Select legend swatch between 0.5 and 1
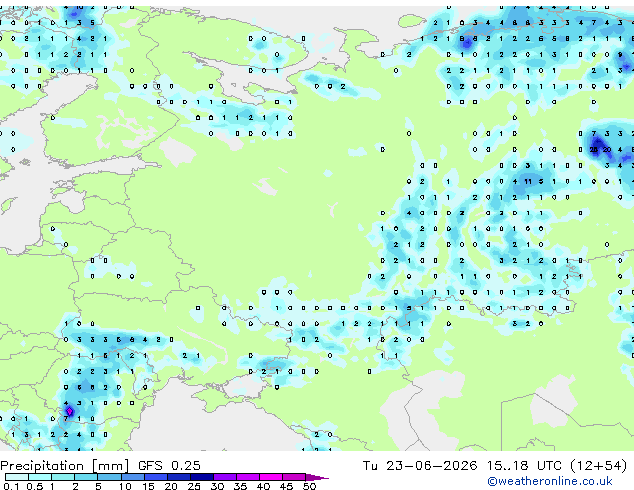This screenshot has height=490, width=634. pyautogui.click(x=40, y=477)
